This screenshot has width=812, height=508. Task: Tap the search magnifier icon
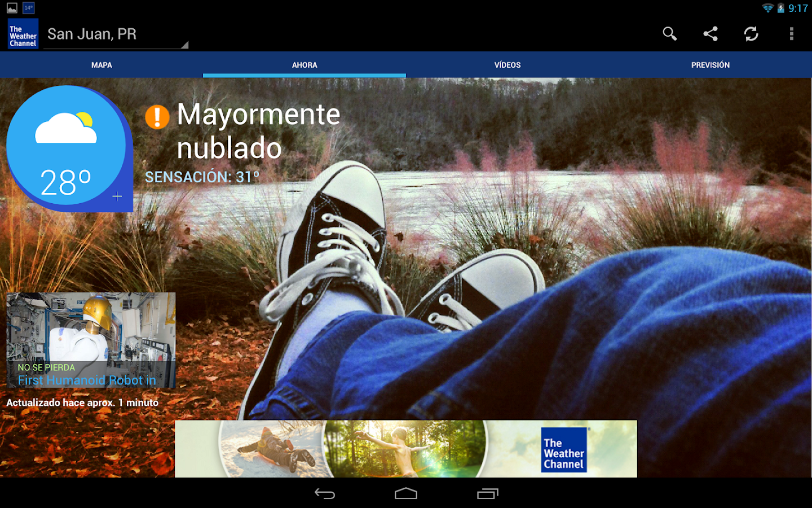click(669, 34)
